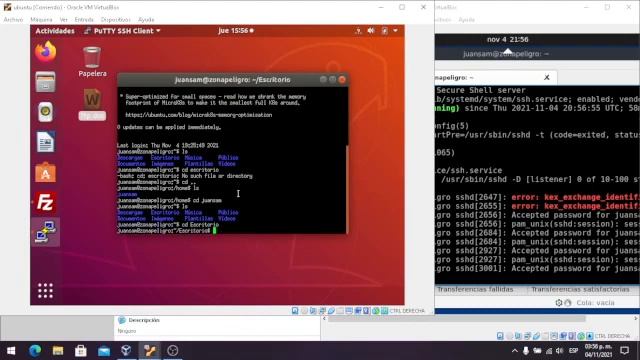Screen dimensions: 640x360
Task: Open the Ver menu in VirtualBox
Action: 63,20
